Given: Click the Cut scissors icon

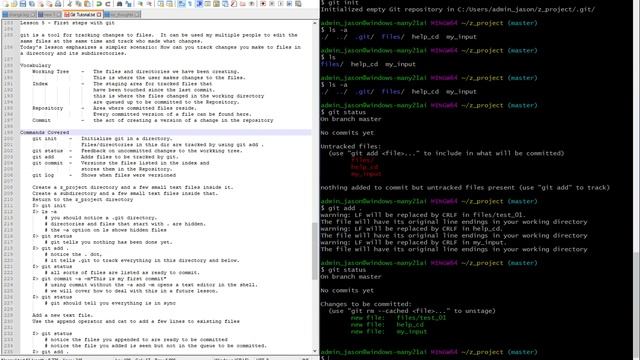Looking at the screenshot, I should pos(70,4).
